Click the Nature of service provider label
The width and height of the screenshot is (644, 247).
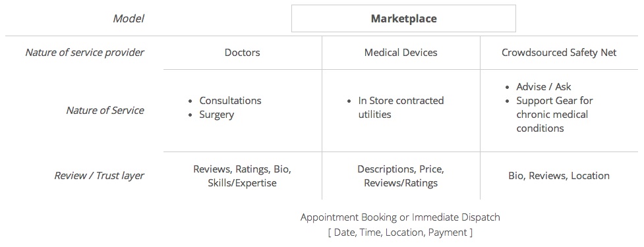click(x=84, y=53)
